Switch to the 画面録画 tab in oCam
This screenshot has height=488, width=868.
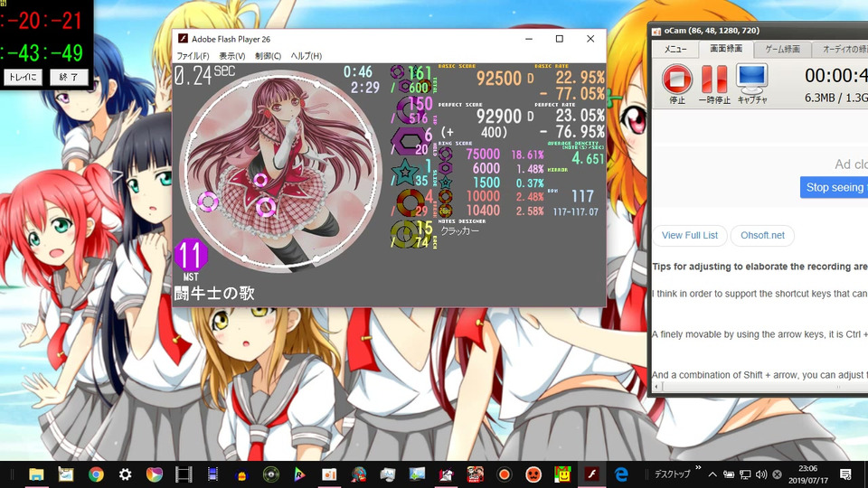point(726,49)
